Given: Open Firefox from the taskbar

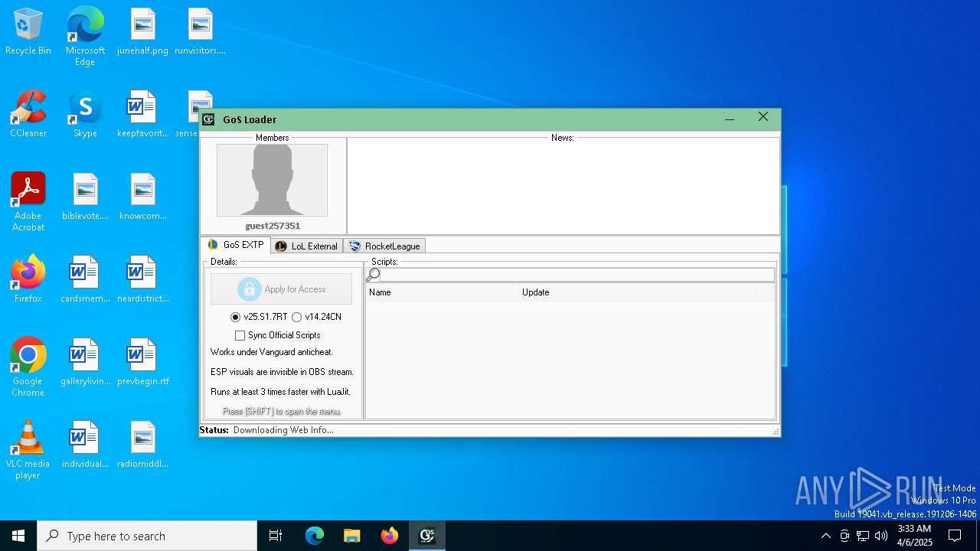Looking at the screenshot, I should point(390,536).
